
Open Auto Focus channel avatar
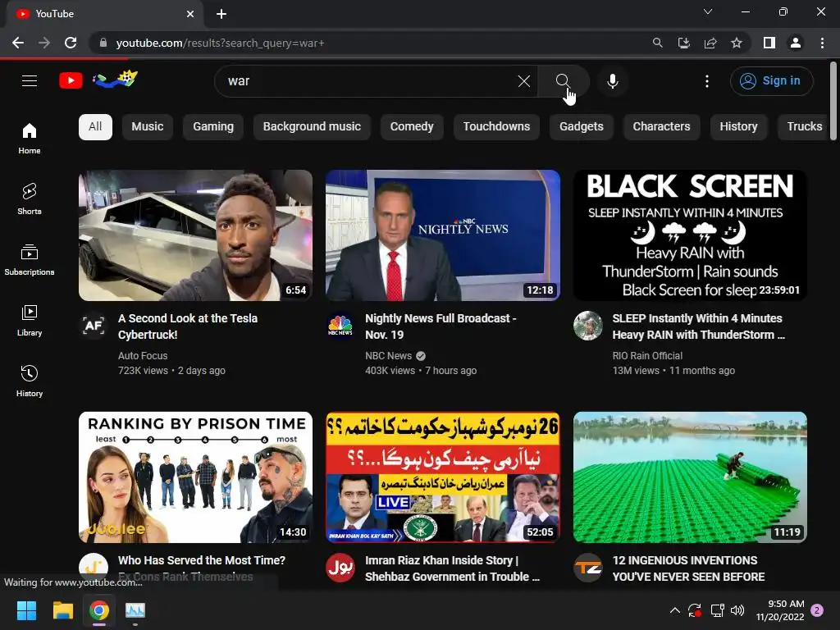pos(94,325)
